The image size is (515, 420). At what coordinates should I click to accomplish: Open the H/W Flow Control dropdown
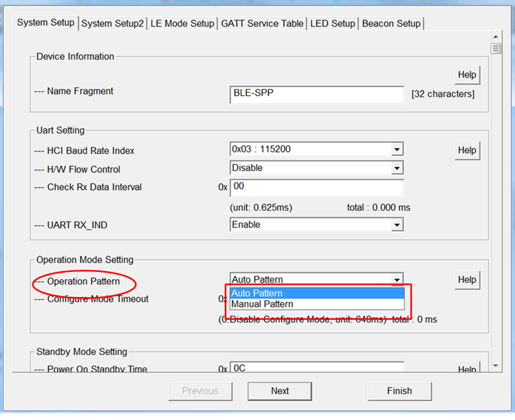click(397, 168)
